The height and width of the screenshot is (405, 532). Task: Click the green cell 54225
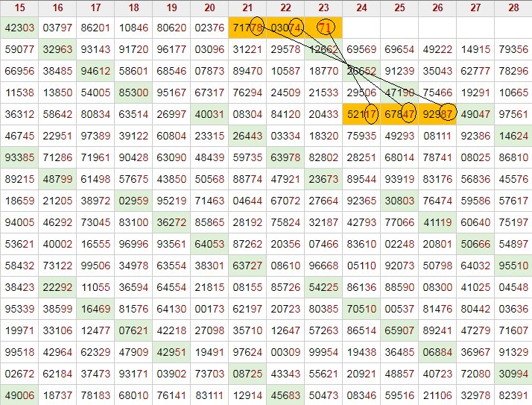[x=323, y=287]
